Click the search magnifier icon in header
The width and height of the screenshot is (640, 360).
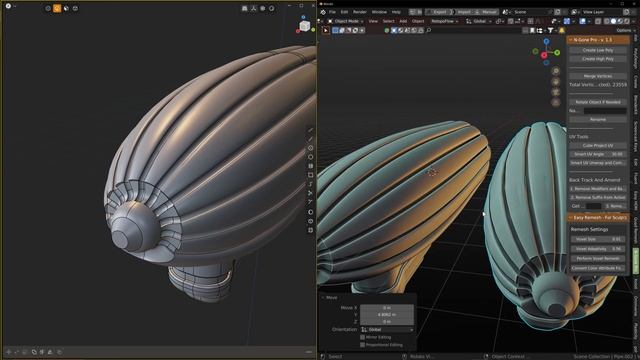(x=429, y=30)
